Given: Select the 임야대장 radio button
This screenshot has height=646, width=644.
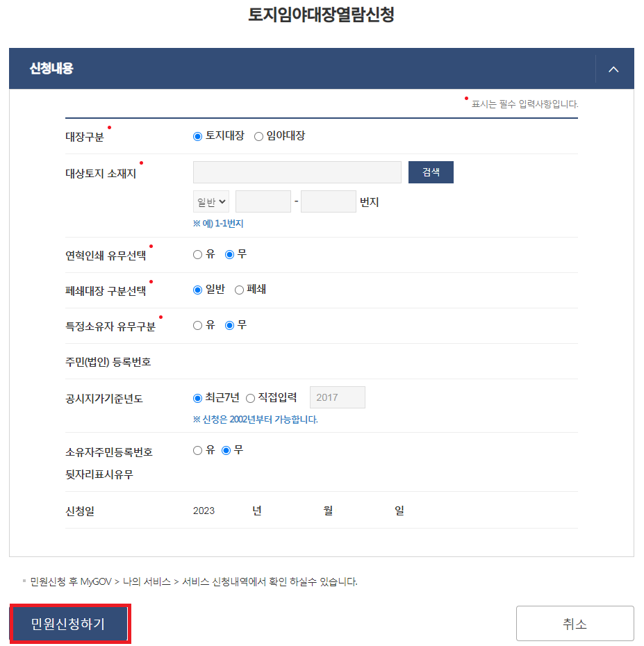Looking at the screenshot, I should coord(258,136).
